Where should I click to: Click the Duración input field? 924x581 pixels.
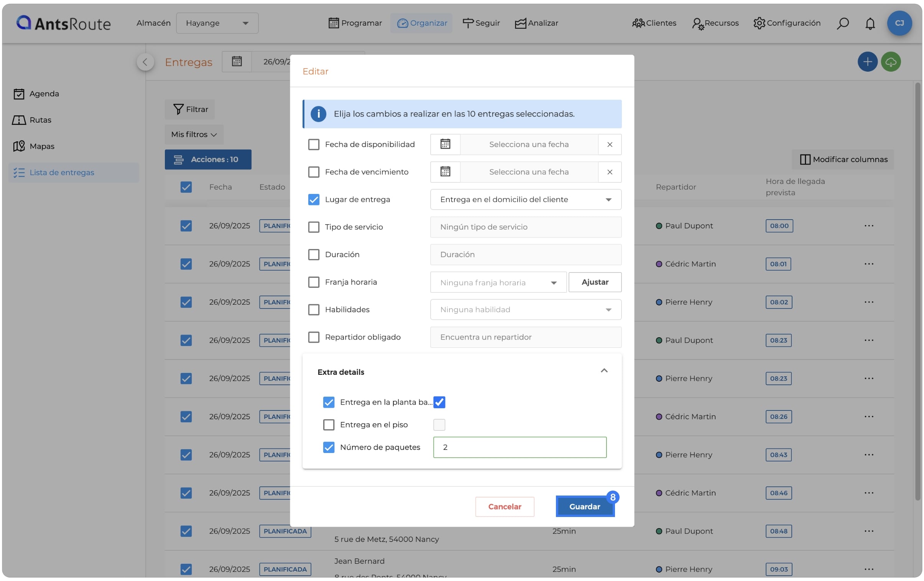(x=525, y=254)
